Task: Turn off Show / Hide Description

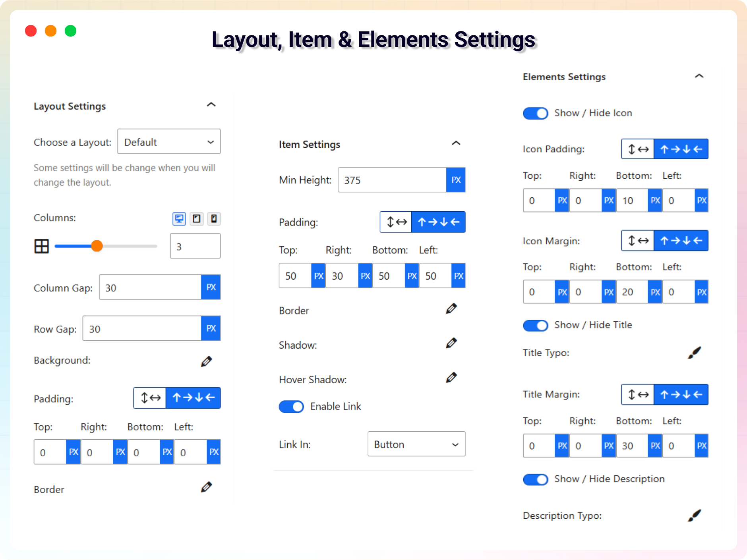Action: pos(536,479)
